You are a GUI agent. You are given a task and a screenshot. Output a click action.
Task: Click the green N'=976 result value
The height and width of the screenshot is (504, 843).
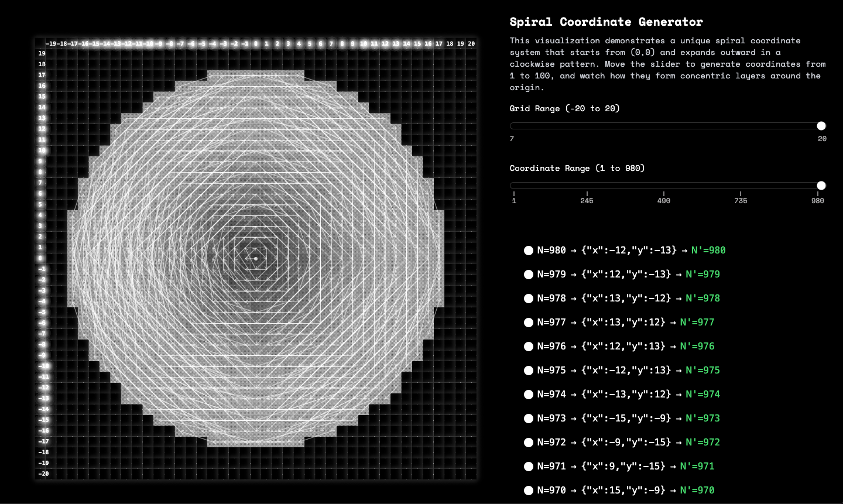[697, 347]
